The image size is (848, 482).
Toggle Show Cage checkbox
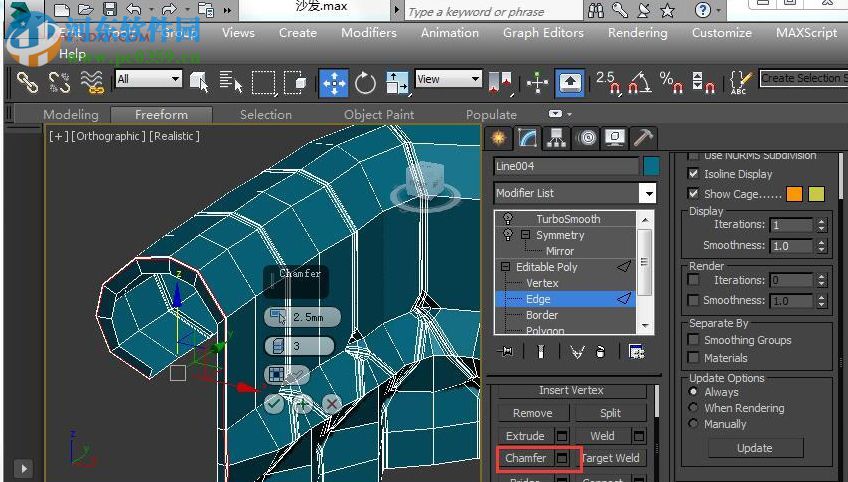pyautogui.click(x=693, y=193)
